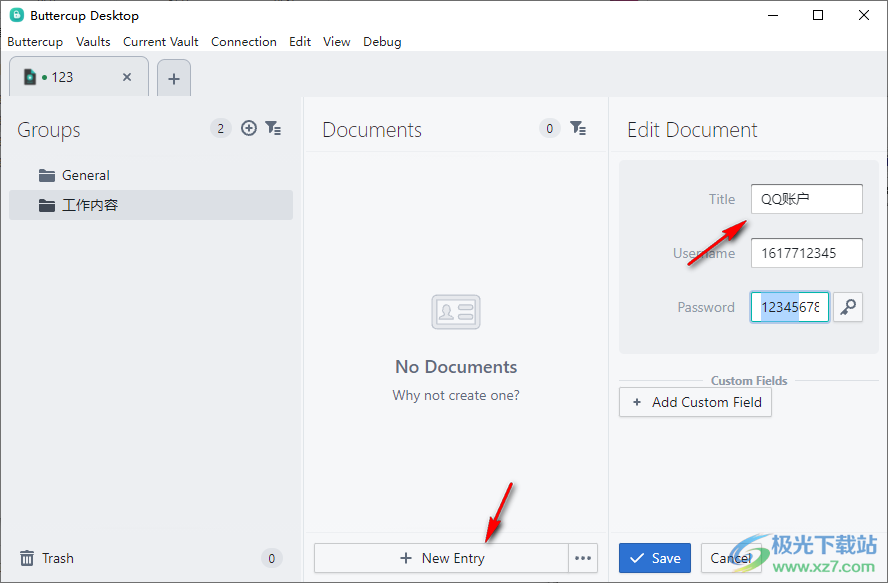Click the Groups count badge 2
888x583 pixels.
220,129
